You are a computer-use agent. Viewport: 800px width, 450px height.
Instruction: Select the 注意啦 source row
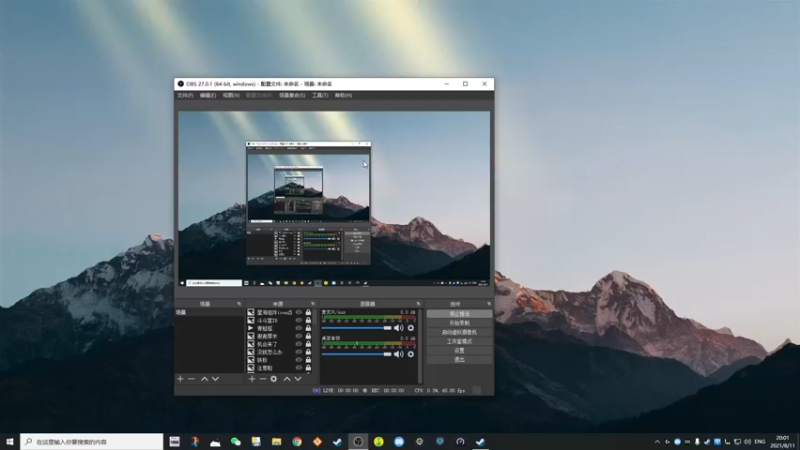pyautogui.click(x=279, y=368)
